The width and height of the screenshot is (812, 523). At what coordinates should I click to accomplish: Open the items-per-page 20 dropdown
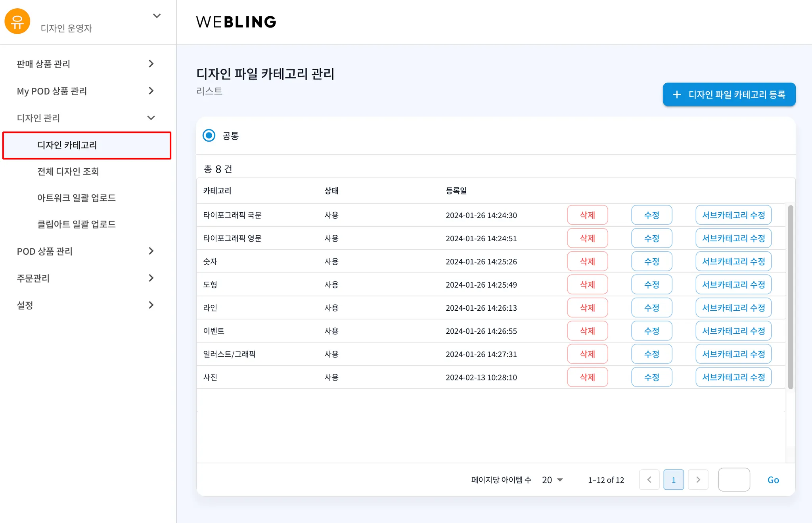pyautogui.click(x=552, y=480)
